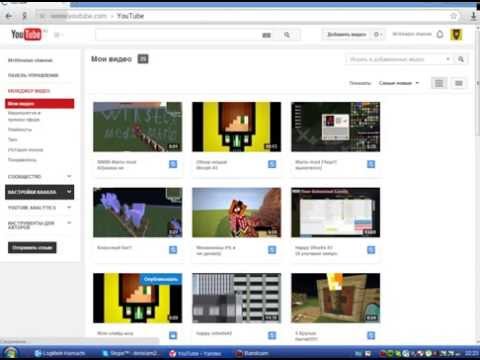Open ПАНЕЛЬ УПРАВЛЕНИЯ in the sidebar

coord(33,75)
